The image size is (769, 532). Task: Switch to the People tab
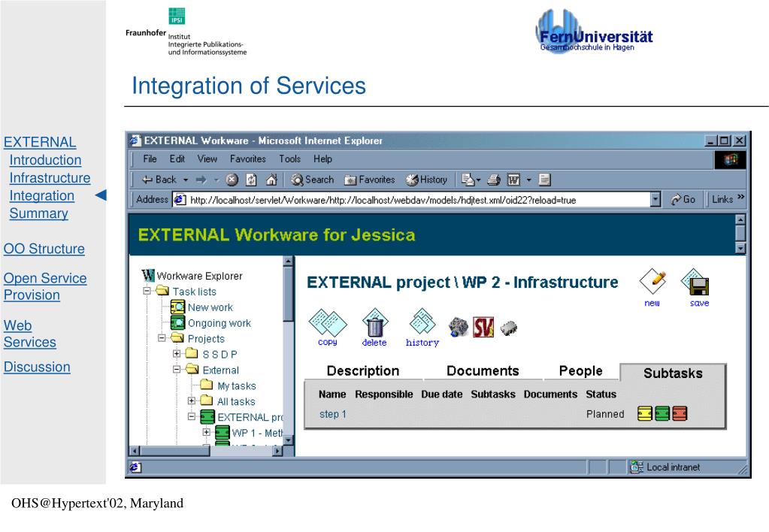(x=580, y=370)
